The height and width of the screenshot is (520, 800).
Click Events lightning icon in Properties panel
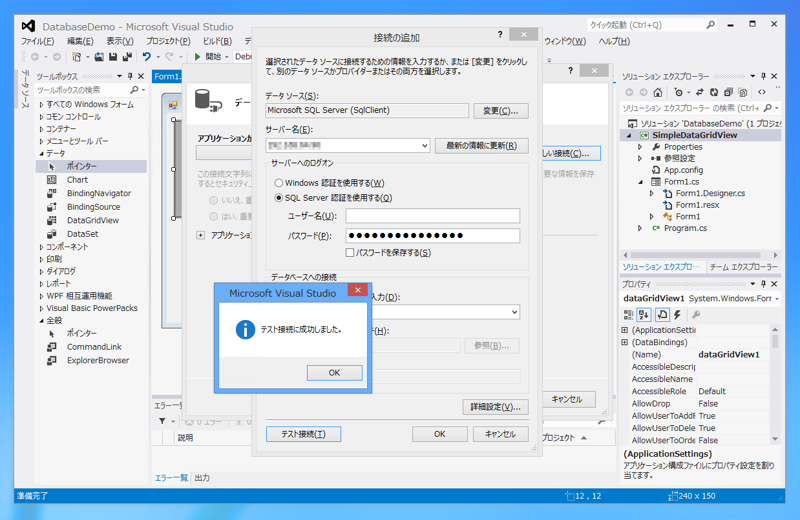click(x=677, y=315)
